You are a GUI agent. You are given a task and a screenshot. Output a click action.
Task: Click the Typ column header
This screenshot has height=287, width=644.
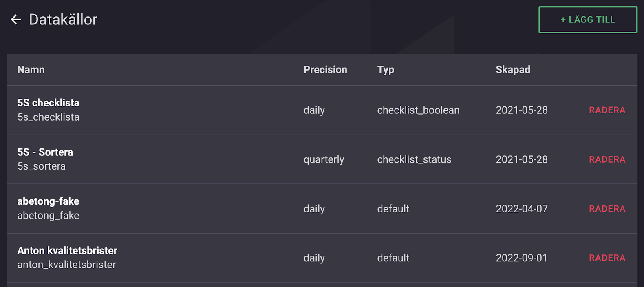pyautogui.click(x=386, y=70)
